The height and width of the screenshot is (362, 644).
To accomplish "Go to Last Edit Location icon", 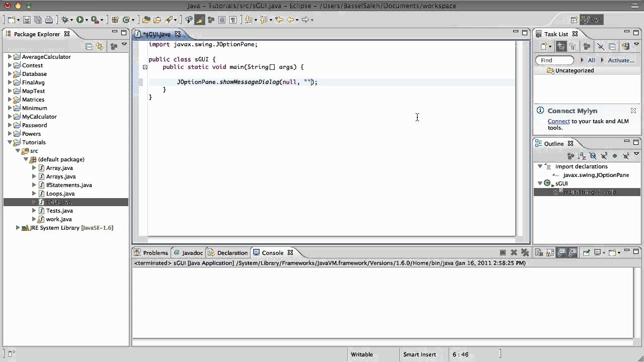I will pos(279,20).
